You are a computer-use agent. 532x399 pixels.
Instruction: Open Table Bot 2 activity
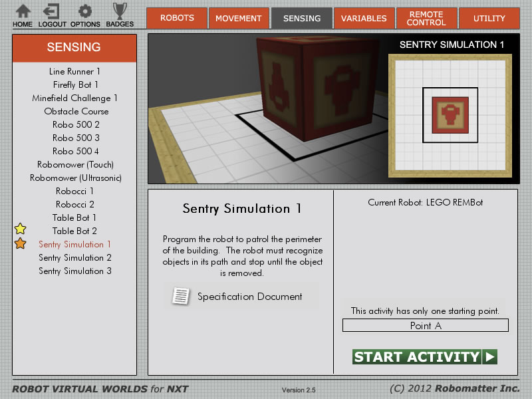point(74,231)
